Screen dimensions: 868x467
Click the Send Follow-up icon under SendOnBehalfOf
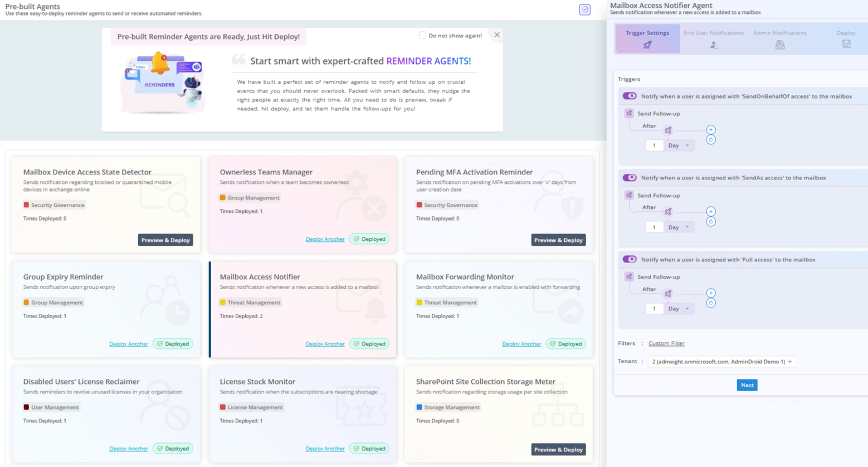(x=629, y=113)
